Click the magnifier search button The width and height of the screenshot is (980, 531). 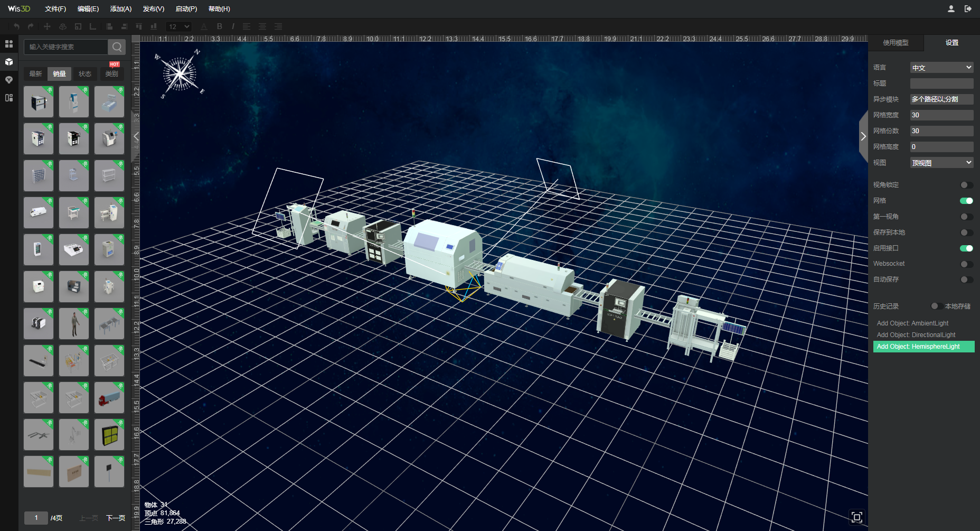coord(117,47)
